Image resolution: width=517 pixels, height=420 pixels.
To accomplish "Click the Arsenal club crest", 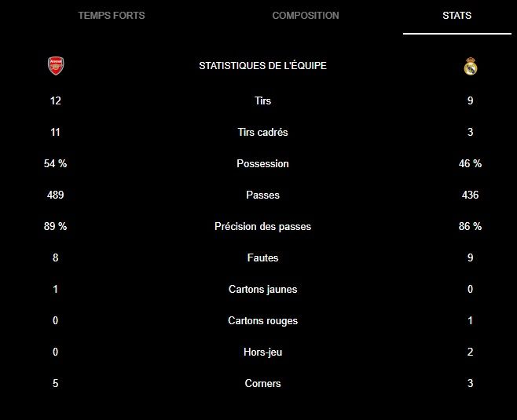I will pos(56,66).
